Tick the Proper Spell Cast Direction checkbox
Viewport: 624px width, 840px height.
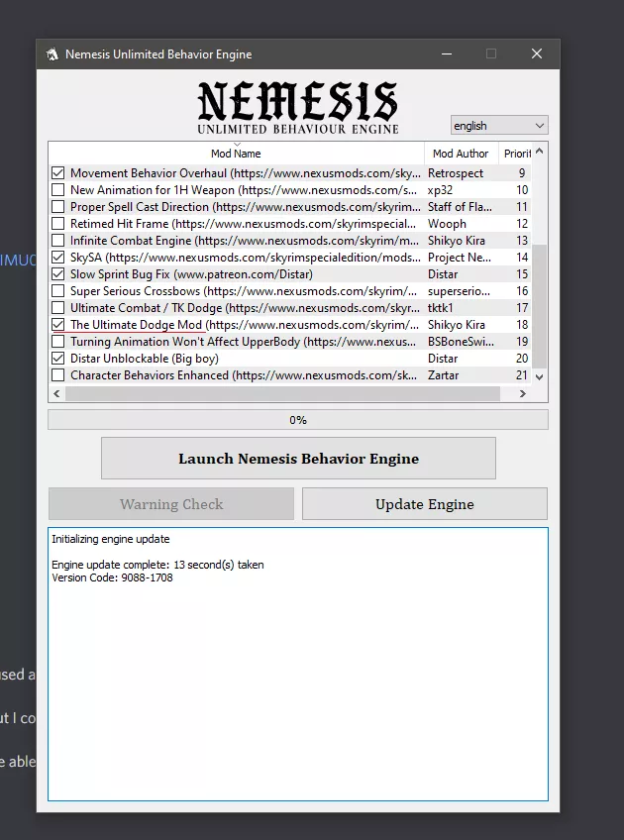point(57,207)
